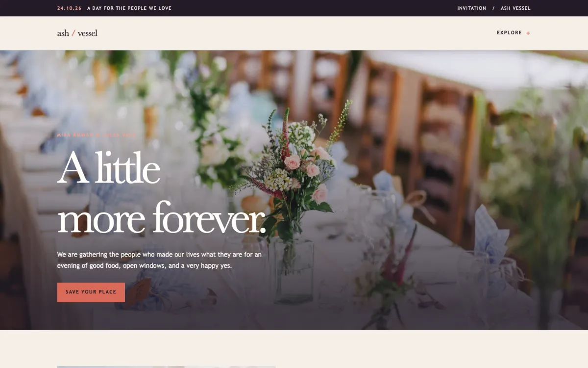Click the 'We are gathering the people' paragraph
This screenshot has width=588, height=368.
coord(159,260)
